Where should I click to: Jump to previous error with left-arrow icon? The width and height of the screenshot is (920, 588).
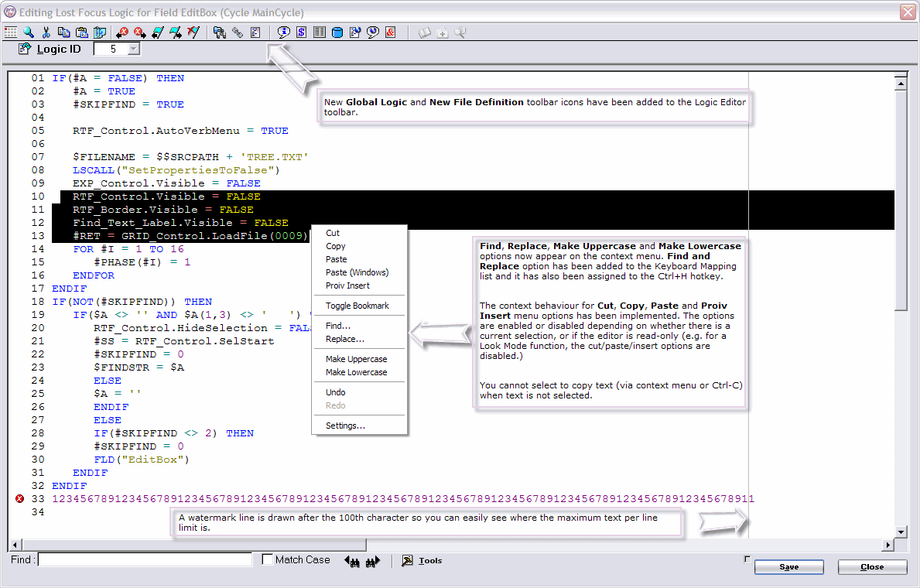pos(122,32)
